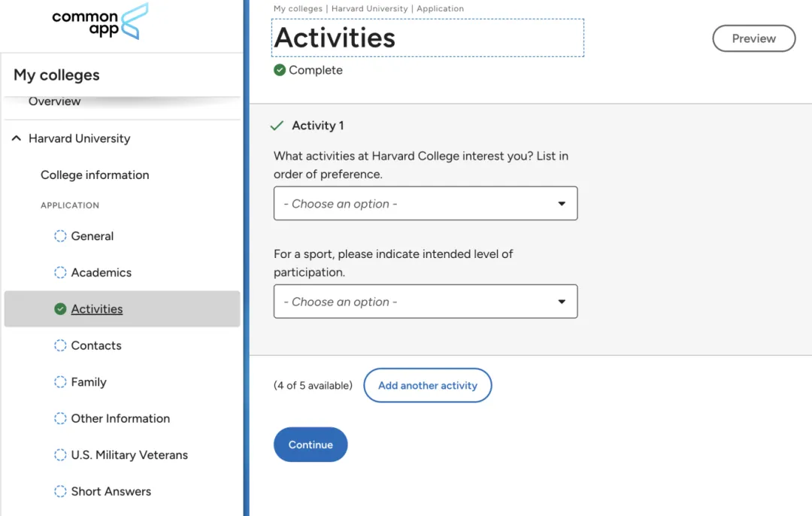
Task: Open the Harvard activities interest dropdown
Action: point(425,204)
